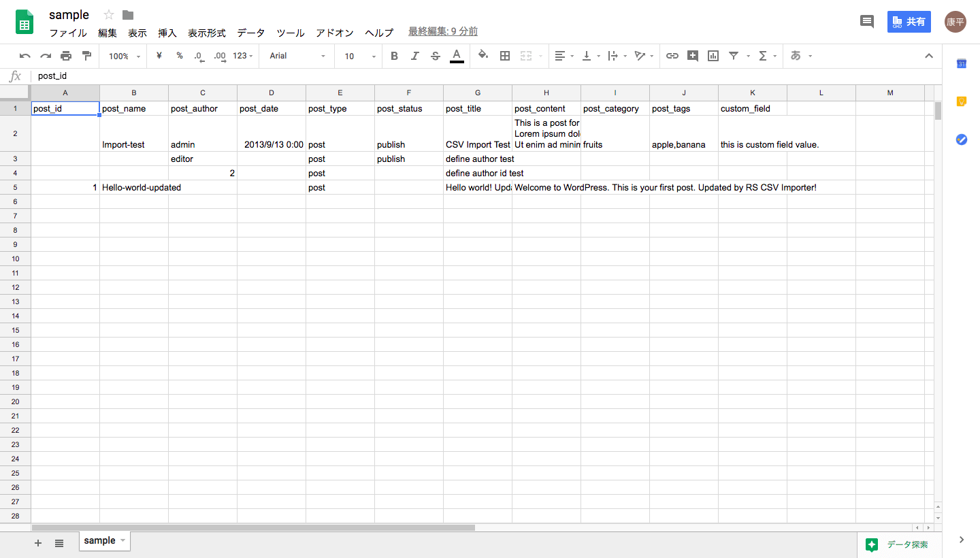Image resolution: width=980 pixels, height=558 pixels.
Task: Click the filter icon
Action: click(734, 56)
